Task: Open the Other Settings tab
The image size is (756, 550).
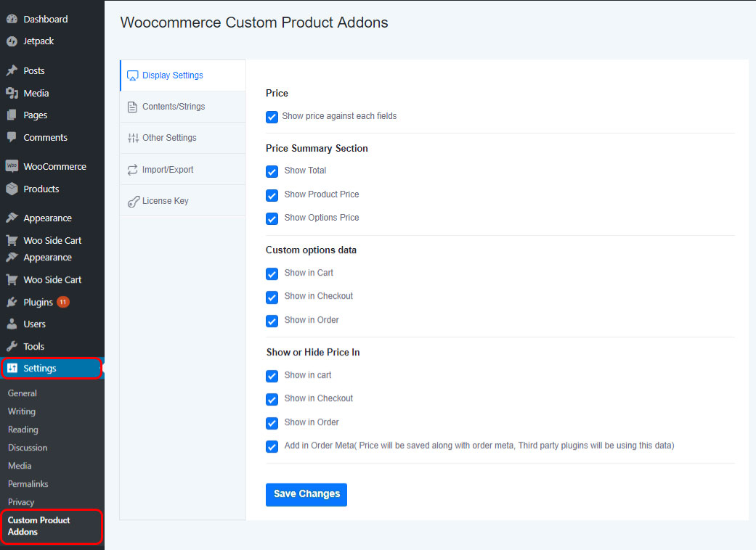Action: click(x=183, y=138)
